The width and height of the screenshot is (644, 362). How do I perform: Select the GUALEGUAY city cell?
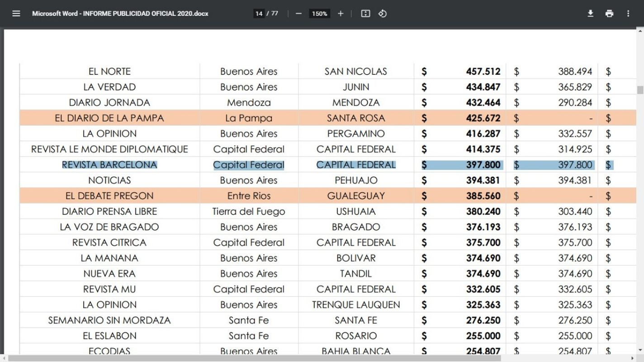356,196
